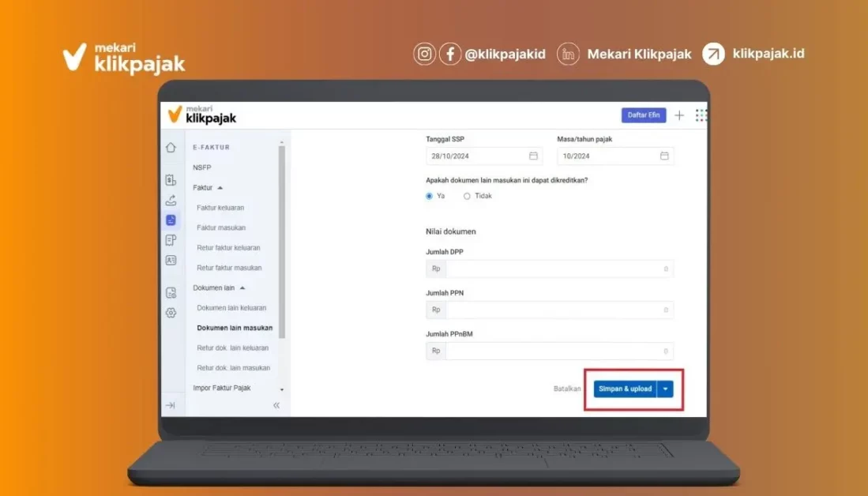Screen dimensions: 868x496
Task: Collapse the Faktur menu group
Action: click(x=220, y=188)
